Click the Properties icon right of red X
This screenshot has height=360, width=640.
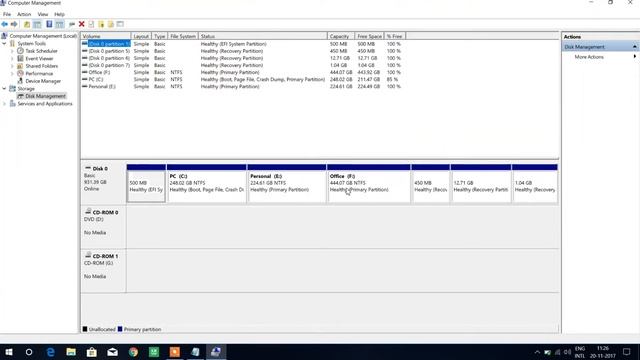click(91, 24)
